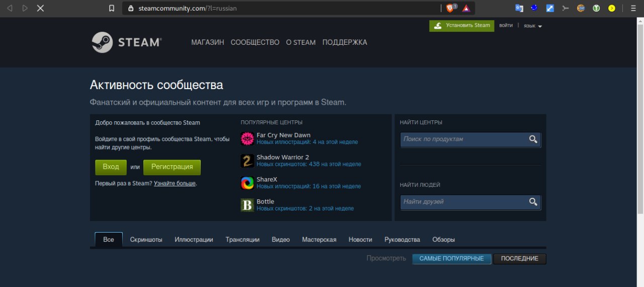Click the Регистрация button
This screenshot has width=644, height=287.
172,167
